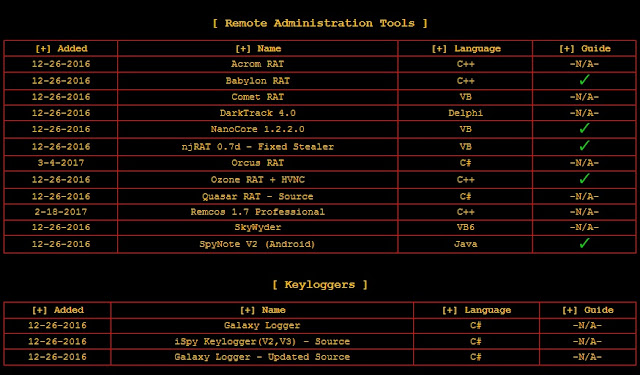Sort by the Name header in the Remote Administration Tools table
The image size is (640, 375).
click(258, 49)
